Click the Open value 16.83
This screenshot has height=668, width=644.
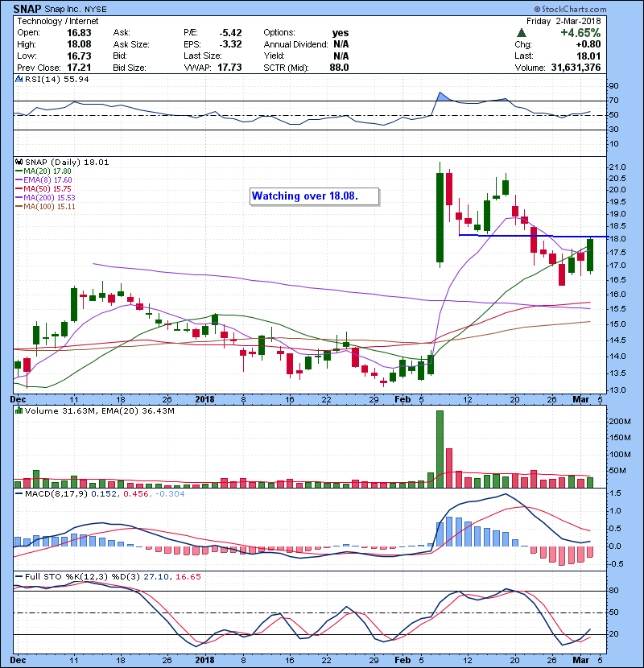(x=79, y=33)
